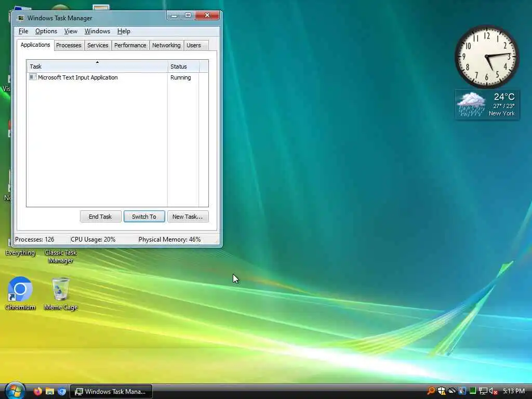Minimize the Task Manager window
This screenshot has height=399, width=532.
click(174, 16)
